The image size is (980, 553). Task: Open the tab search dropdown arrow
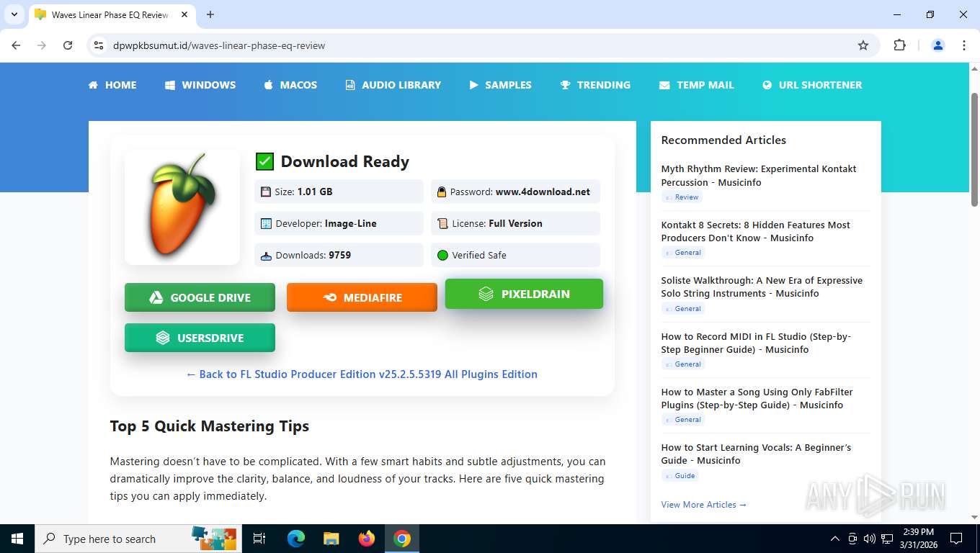click(14, 14)
